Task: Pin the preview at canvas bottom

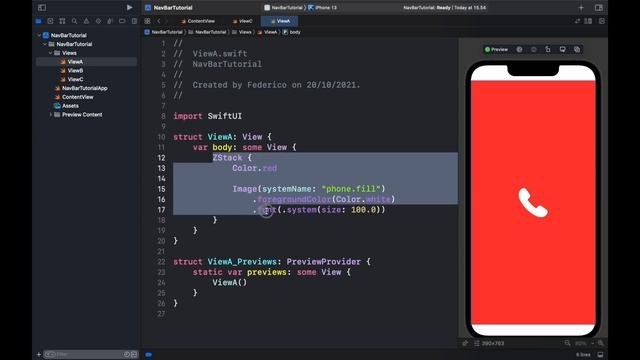Action: (465, 343)
